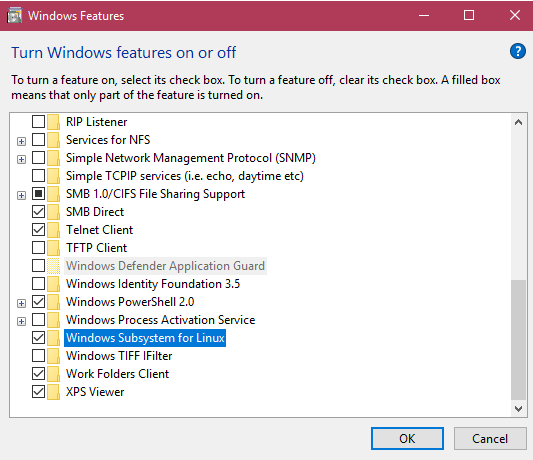This screenshot has width=533, height=460.
Task: Uncheck the Work Folders Client checkbox
Action: (x=38, y=374)
